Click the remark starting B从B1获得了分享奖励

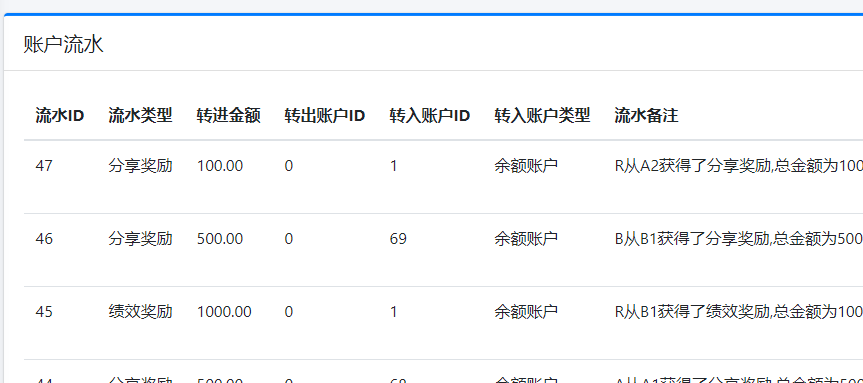pos(739,239)
